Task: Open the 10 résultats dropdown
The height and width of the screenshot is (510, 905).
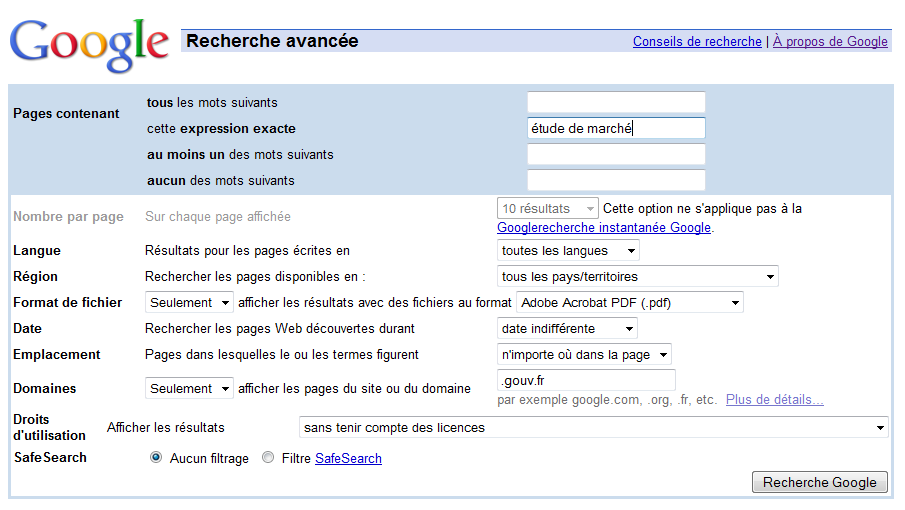Action: pos(547,208)
